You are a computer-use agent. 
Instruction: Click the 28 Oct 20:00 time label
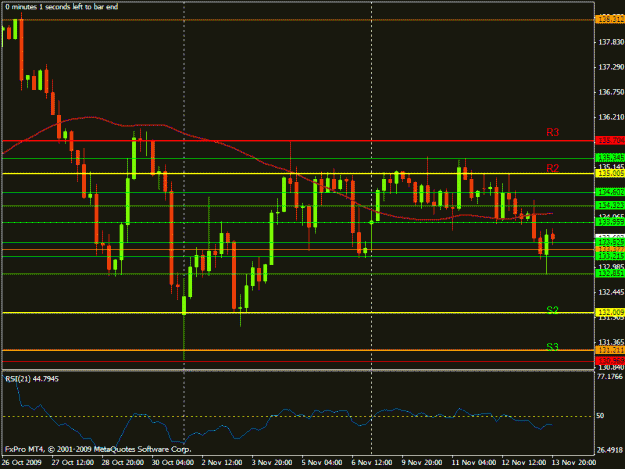point(122,463)
